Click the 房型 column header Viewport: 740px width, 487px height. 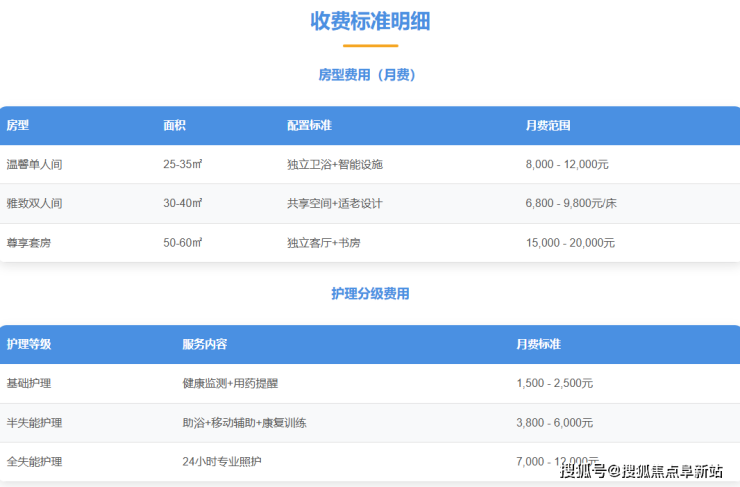pos(18,126)
